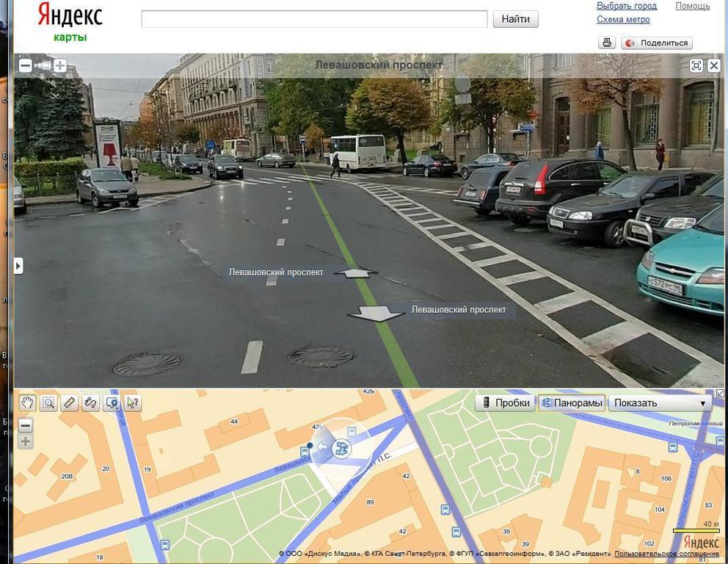The image size is (728, 564).
Task: Toggle the Пробки traffic layer
Action: [x=506, y=402]
